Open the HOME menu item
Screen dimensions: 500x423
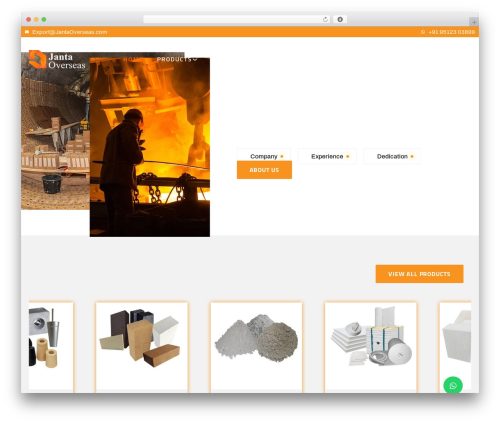pos(133,59)
